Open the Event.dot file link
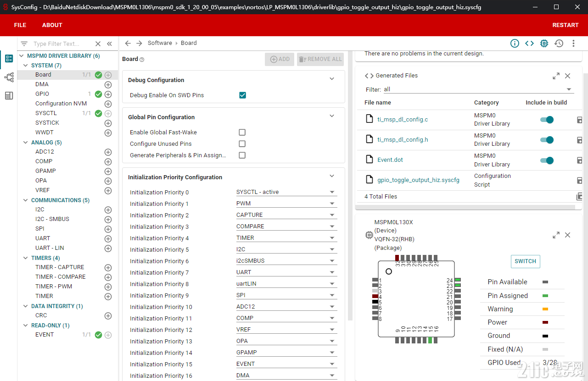 pos(390,160)
